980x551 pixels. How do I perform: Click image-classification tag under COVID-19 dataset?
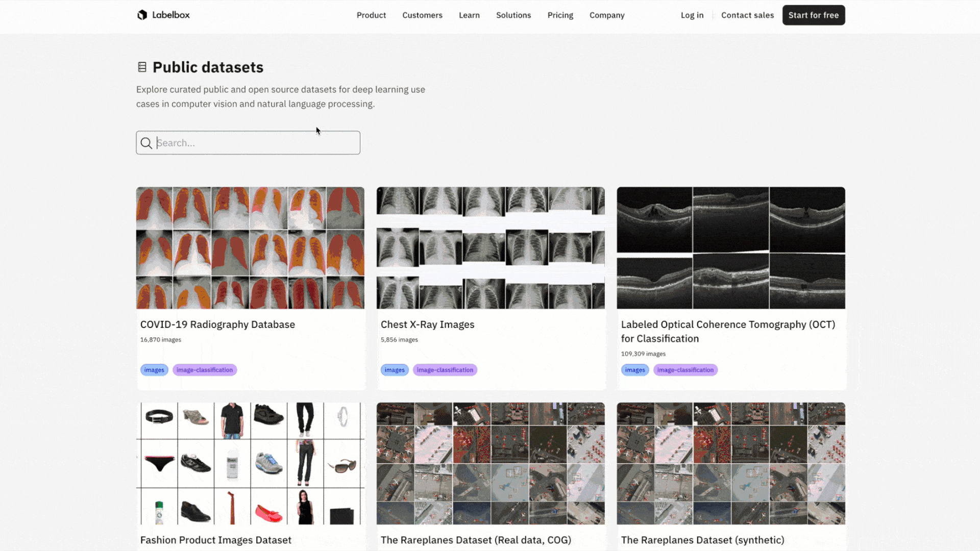pyautogui.click(x=205, y=370)
